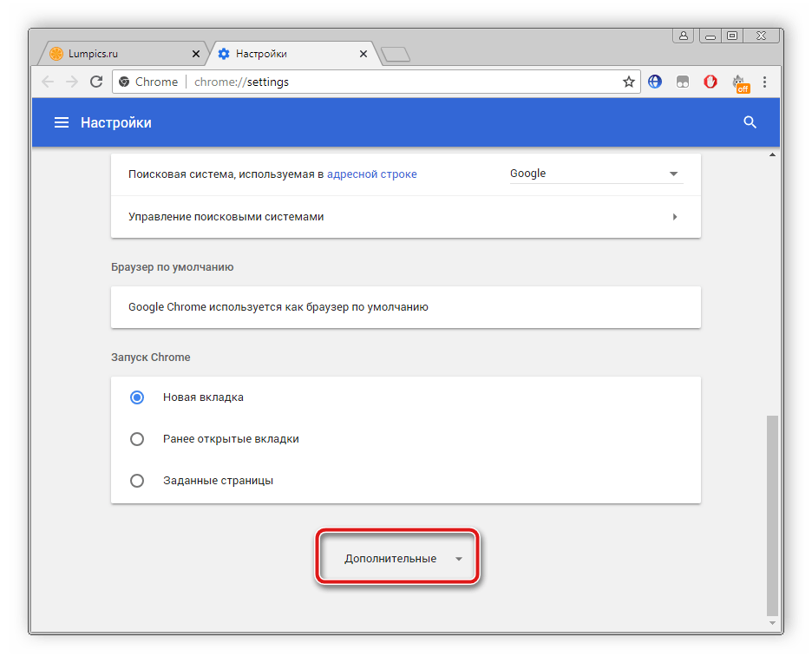Click the search magnifier in Settings header
Screen dimensions: 812x663
[750, 123]
